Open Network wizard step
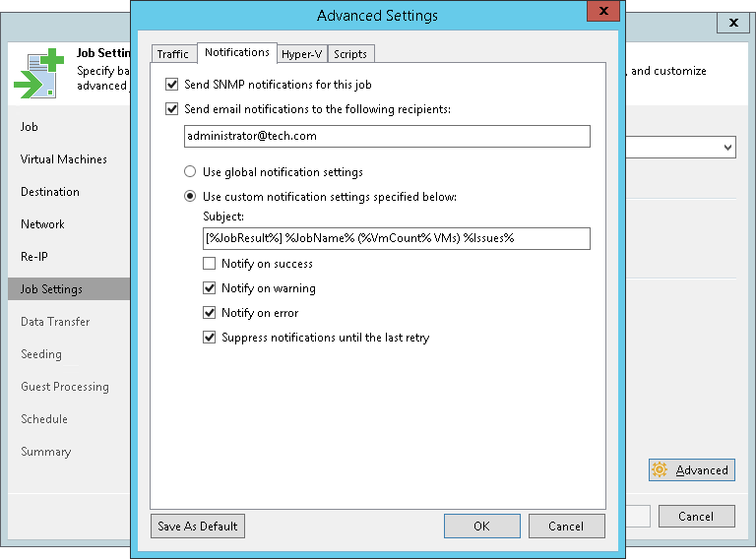756x559 pixels. tap(42, 224)
